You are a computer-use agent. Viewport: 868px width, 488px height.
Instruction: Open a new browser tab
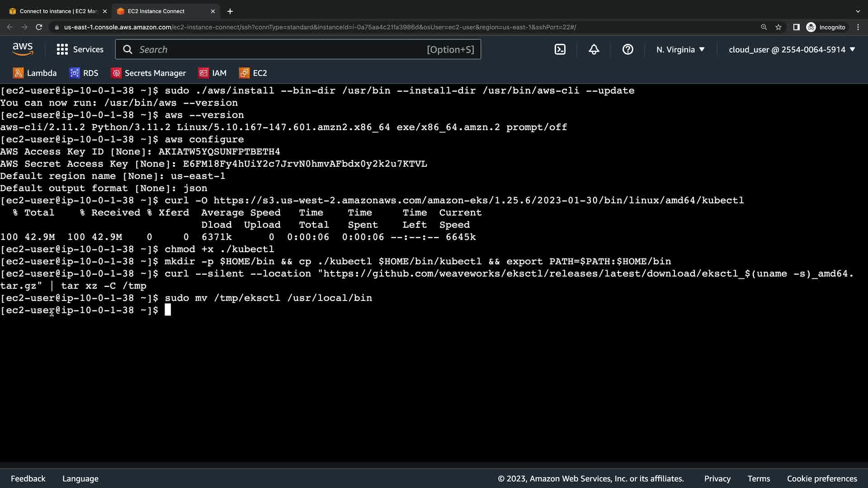tap(230, 11)
